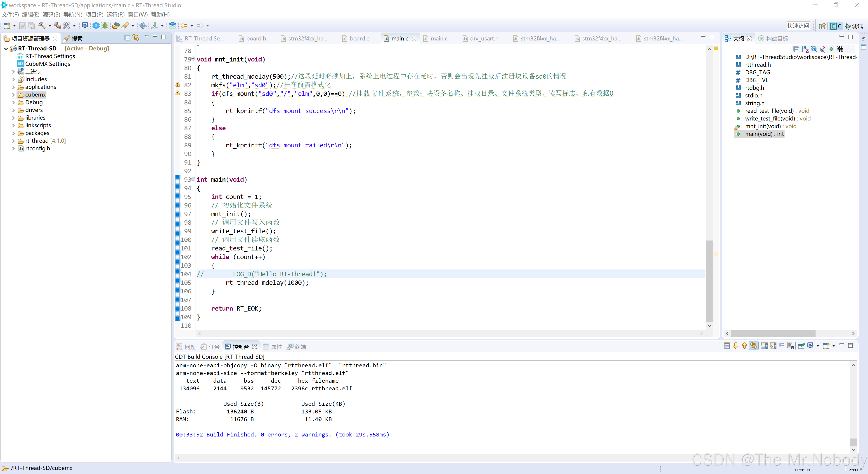Toggle scroll lock in the console toolbar
The width and height of the screenshot is (868, 474).
pos(773,346)
